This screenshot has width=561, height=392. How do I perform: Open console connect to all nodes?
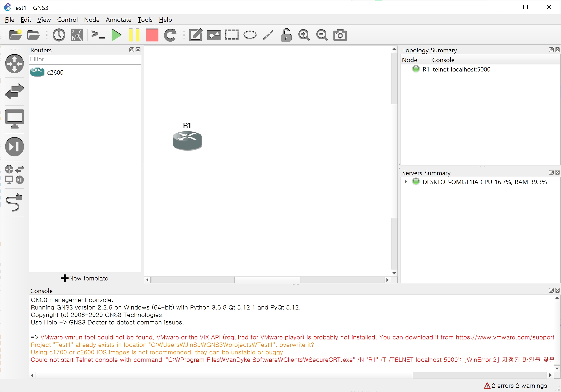(98, 35)
